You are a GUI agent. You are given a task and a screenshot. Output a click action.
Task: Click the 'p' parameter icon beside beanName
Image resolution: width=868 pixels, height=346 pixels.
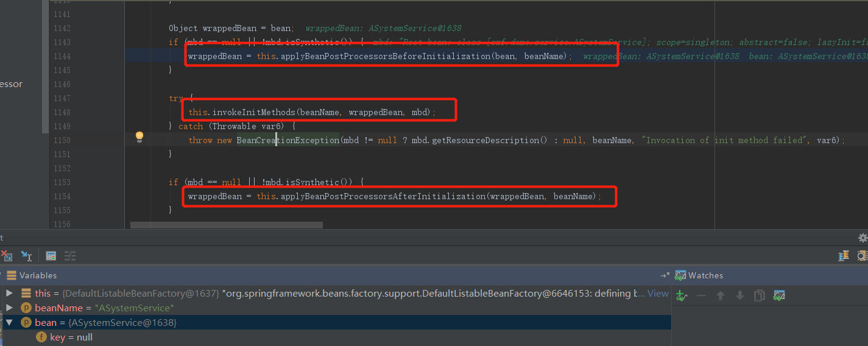click(26, 308)
